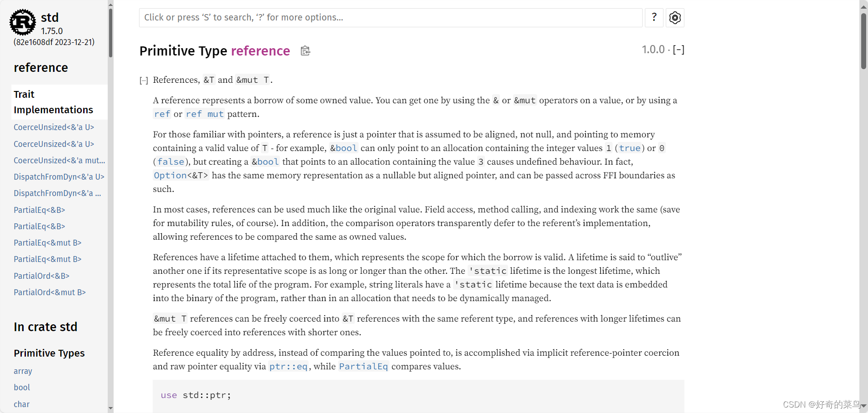Viewport: 868px width, 413px height.
Task: Collapse the 'Trait Implementations' sidebar section
Action: pyautogui.click(x=53, y=102)
